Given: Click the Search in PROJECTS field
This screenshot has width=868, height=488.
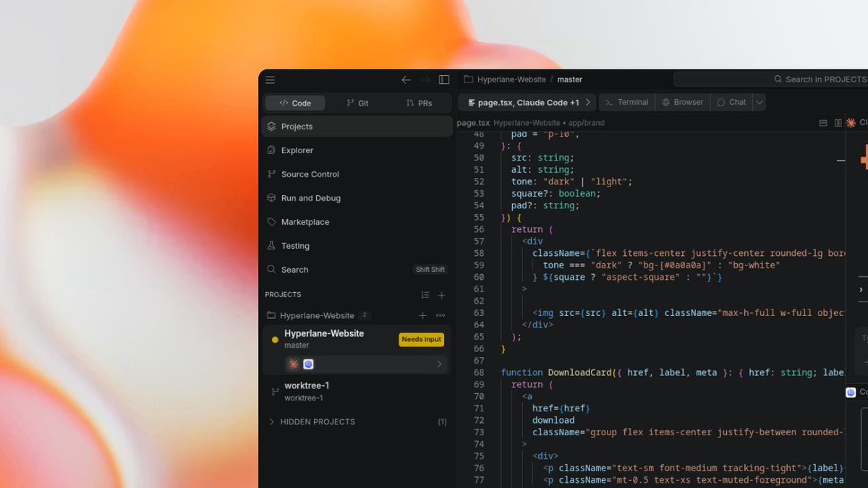Looking at the screenshot, I should (x=770, y=80).
